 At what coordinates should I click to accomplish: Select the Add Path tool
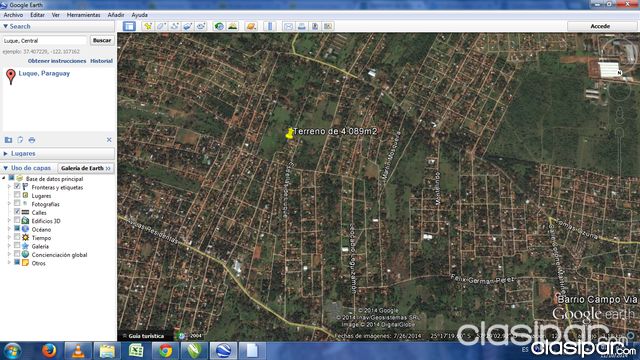(175, 26)
